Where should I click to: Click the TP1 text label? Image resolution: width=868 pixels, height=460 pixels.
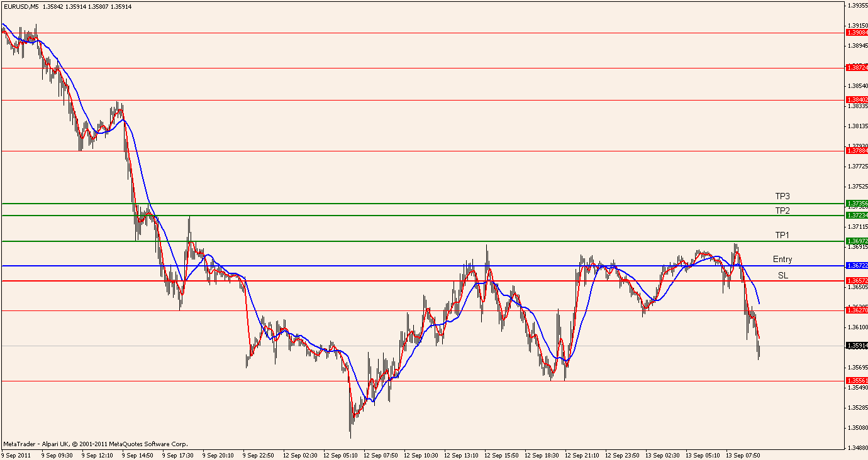(782, 235)
